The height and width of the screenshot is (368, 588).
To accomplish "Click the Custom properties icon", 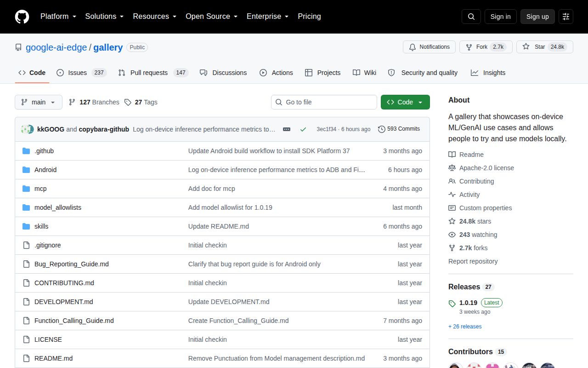I will (x=452, y=208).
